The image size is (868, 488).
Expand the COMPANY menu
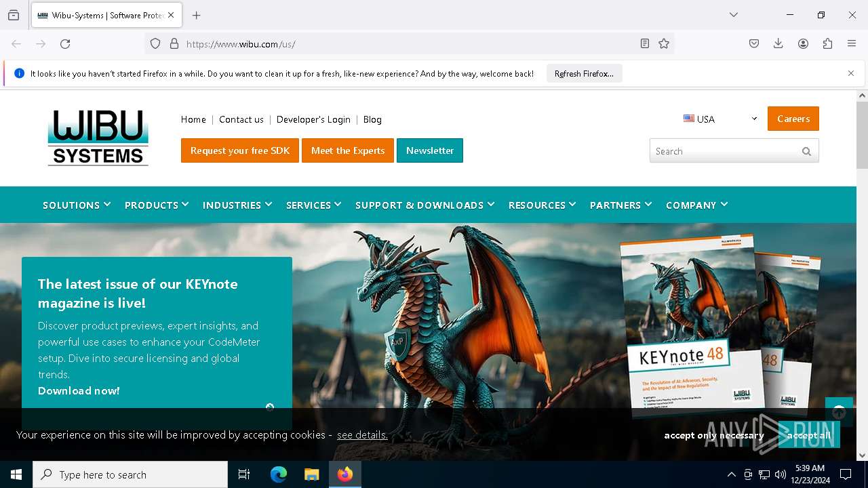pyautogui.click(x=697, y=205)
